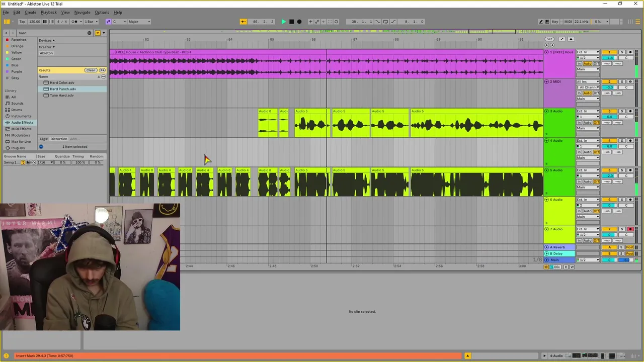Toggle the computer MIDI keyboard icon
644x362 pixels.
[x=547, y=22]
